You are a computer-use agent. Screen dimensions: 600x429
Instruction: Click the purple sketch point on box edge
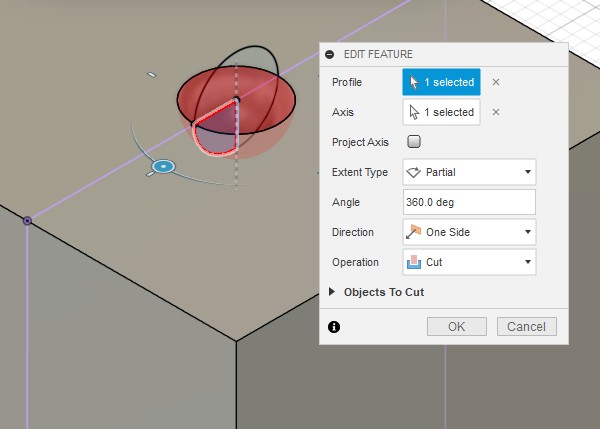(x=27, y=220)
